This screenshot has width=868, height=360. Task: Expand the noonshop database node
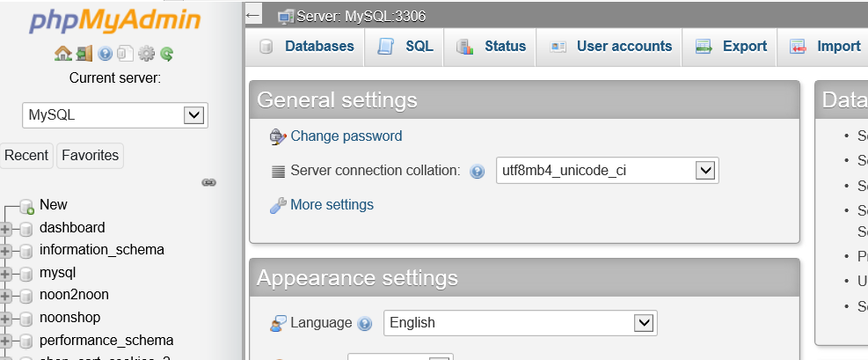tap(5, 319)
